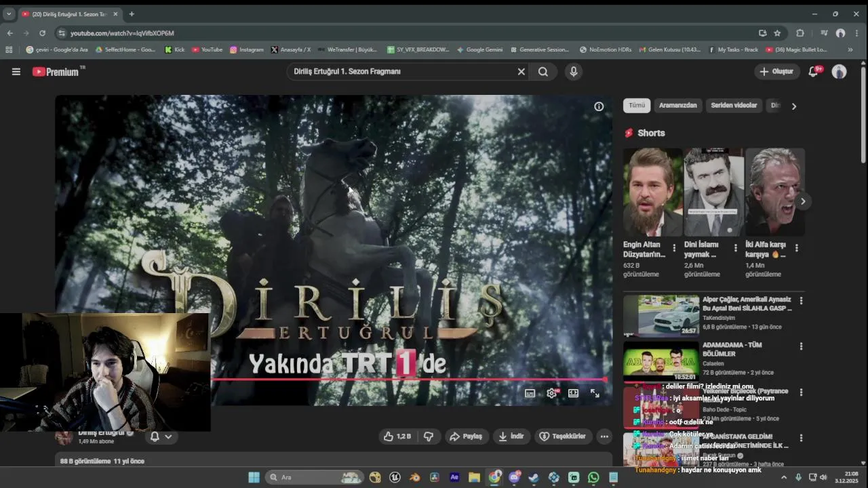Download video with İndir button
Screen dimensions: 868x488
click(511, 436)
